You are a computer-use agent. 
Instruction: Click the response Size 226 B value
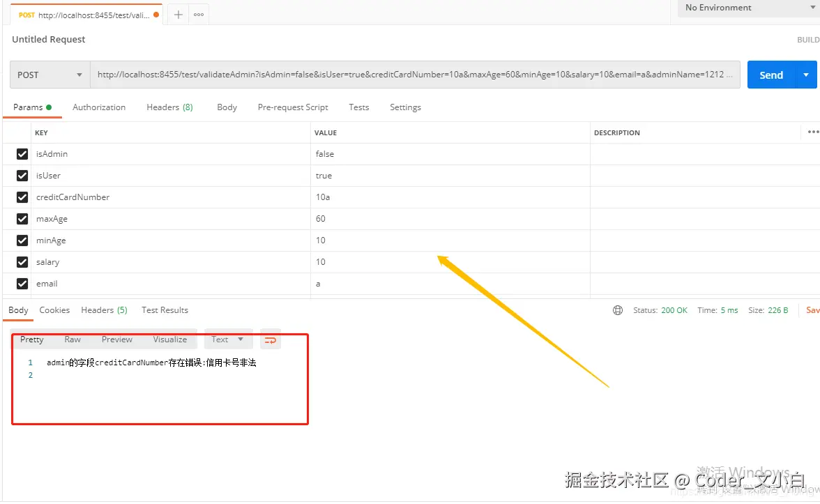(777, 310)
